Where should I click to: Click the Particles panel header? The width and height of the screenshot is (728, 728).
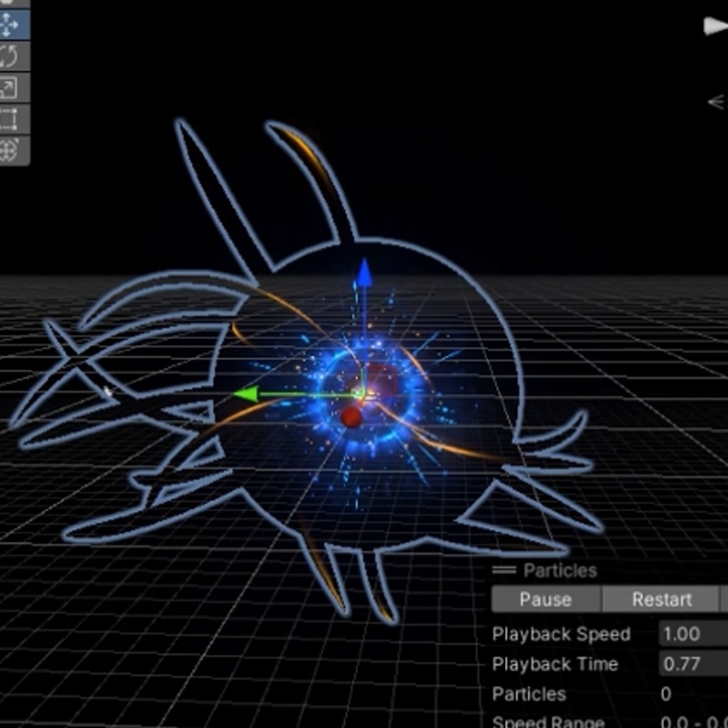[560, 569]
